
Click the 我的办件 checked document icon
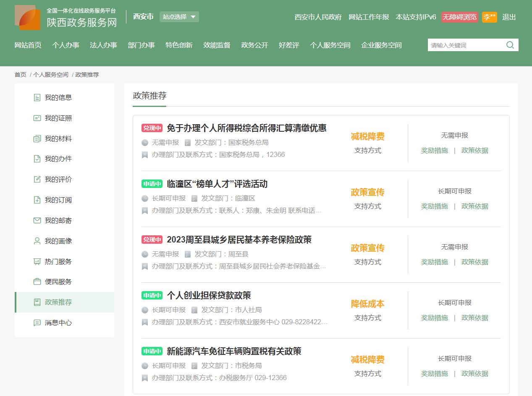(x=37, y=159)
